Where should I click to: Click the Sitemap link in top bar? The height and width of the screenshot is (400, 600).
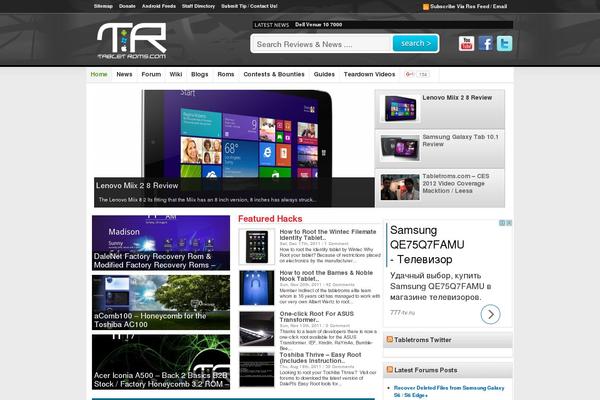[x=103, y=6]
